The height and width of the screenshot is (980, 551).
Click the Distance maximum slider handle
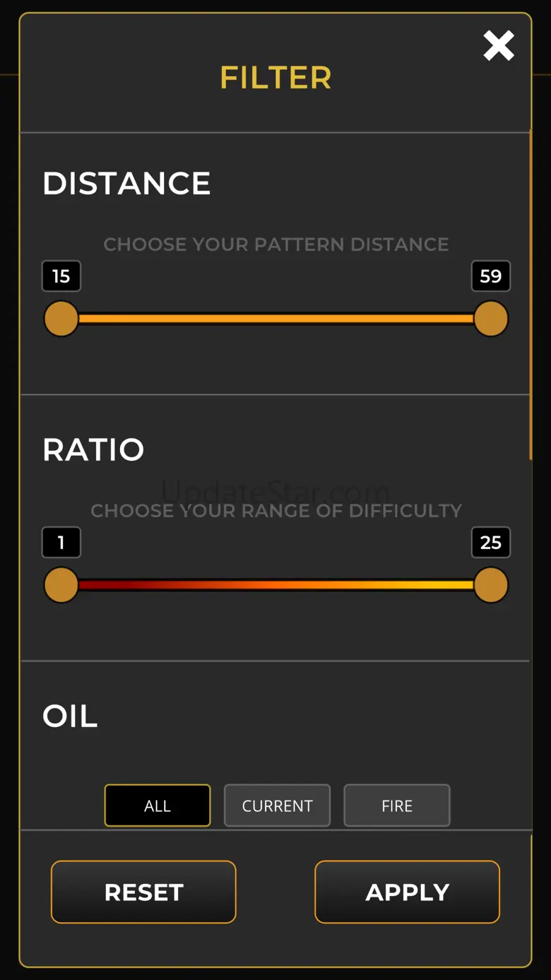pyautogui.click(x=491, y=319)
